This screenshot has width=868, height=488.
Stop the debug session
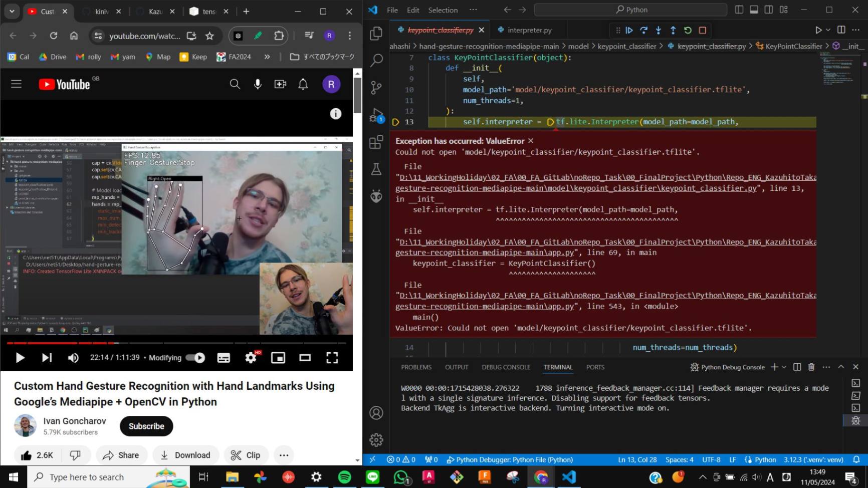click(x=703, y=30)
